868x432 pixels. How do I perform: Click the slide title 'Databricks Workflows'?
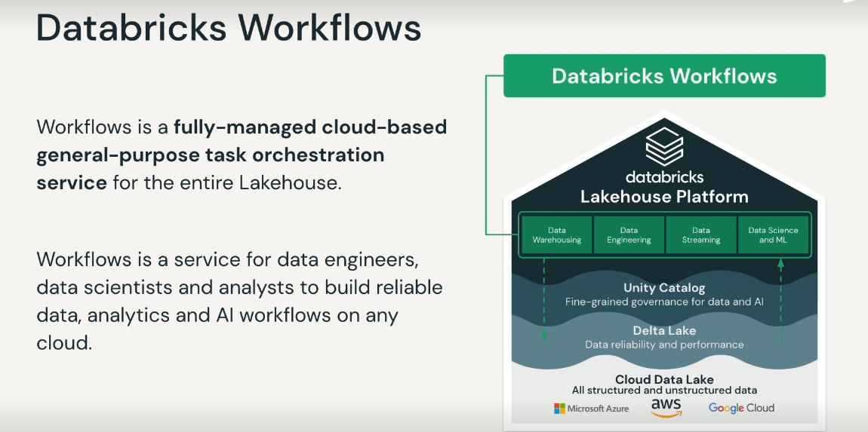229,28
